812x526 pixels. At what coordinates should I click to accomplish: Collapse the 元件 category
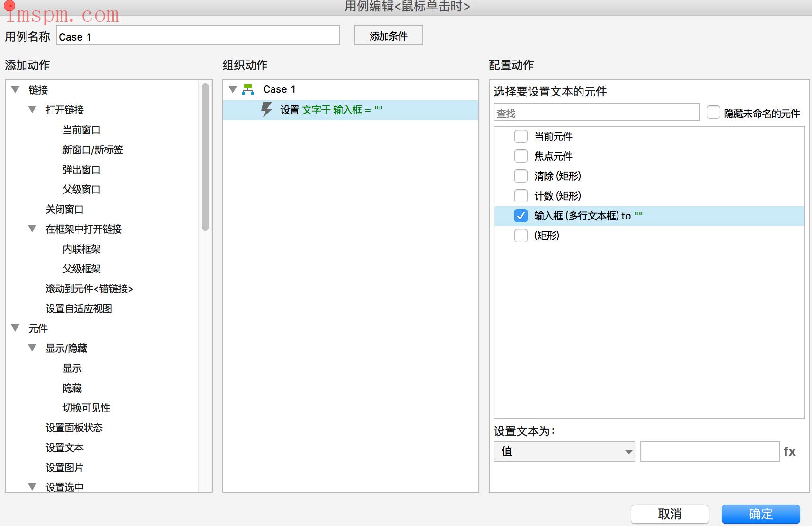coord(15,328)
